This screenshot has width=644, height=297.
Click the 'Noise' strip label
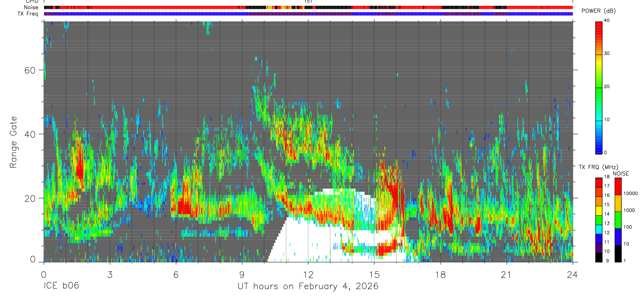pos(32,7)
